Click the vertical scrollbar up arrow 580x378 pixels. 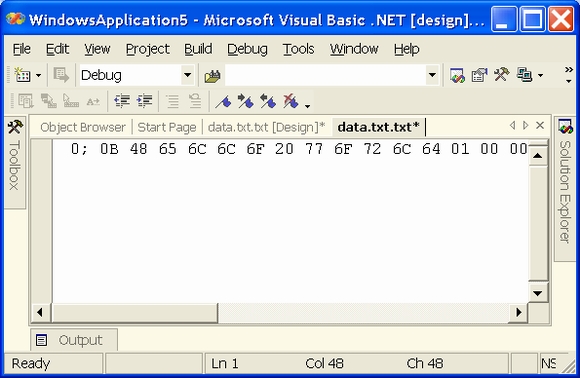[x=538, y=156]
